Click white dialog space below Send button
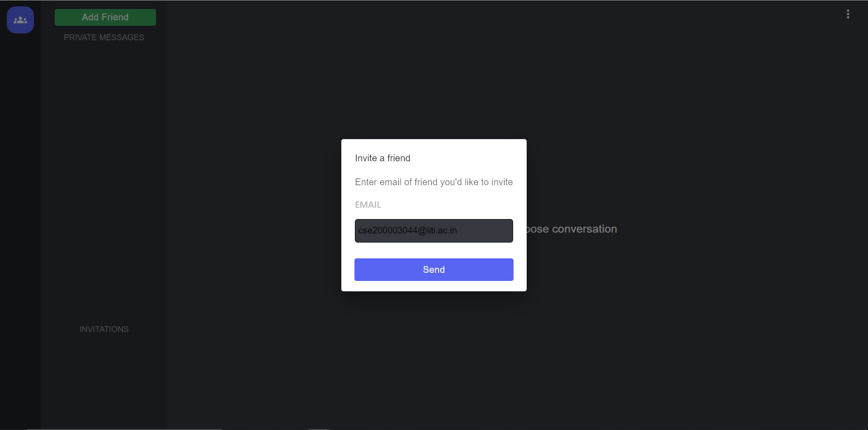The image size is (868, 430). [x=434, y=286]
